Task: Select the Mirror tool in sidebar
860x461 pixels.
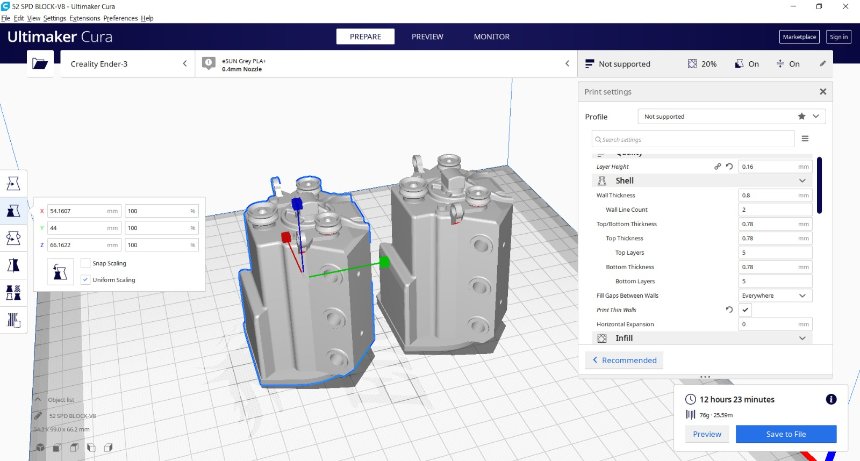Action: tap(13, 265)
